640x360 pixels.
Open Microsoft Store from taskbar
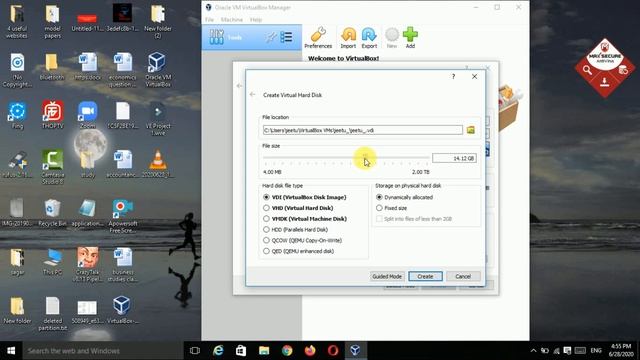[241, 350]
